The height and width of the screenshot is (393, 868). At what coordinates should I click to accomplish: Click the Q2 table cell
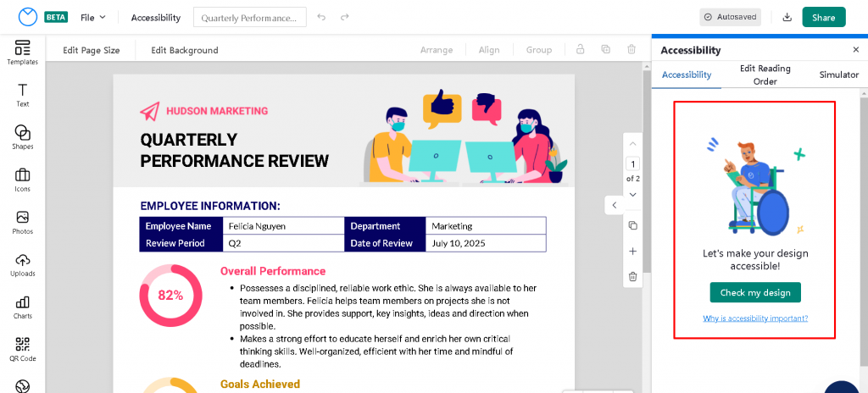283,243
